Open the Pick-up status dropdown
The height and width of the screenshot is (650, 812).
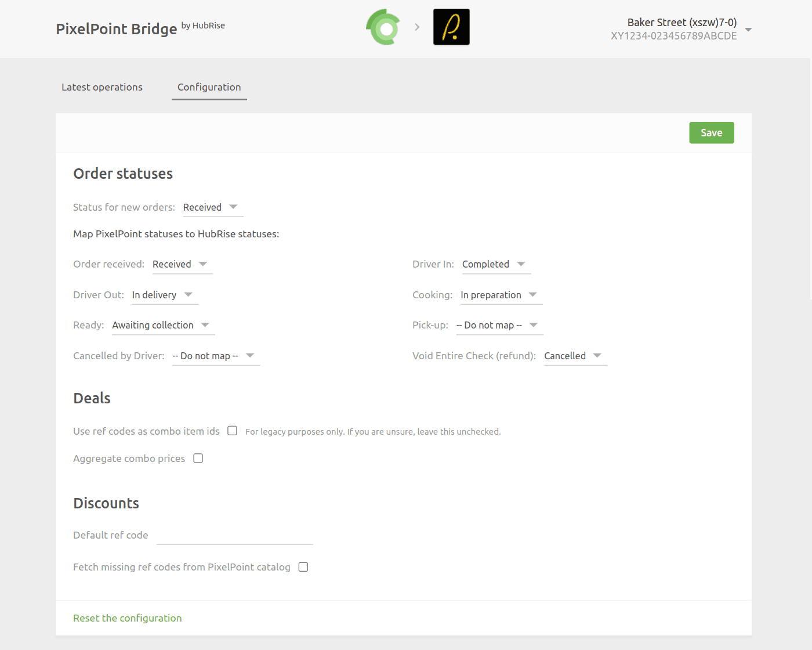[x=500, y=325]
